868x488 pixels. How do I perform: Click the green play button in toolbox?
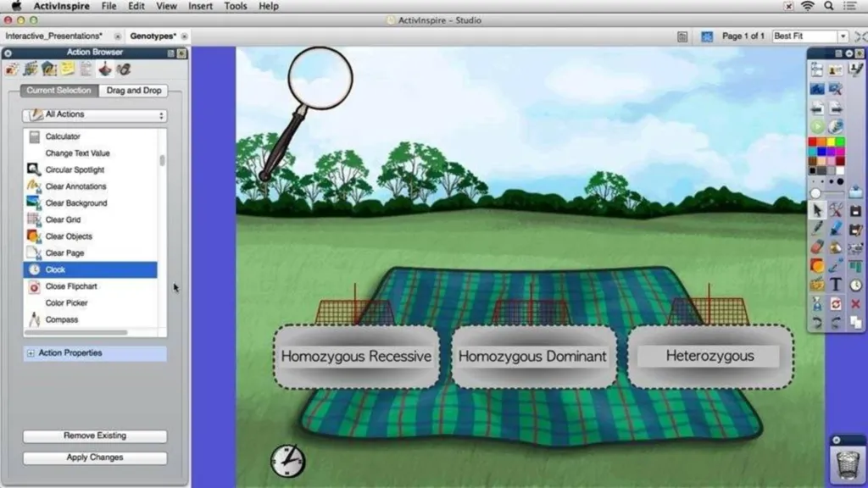click(x=817, y=125)
